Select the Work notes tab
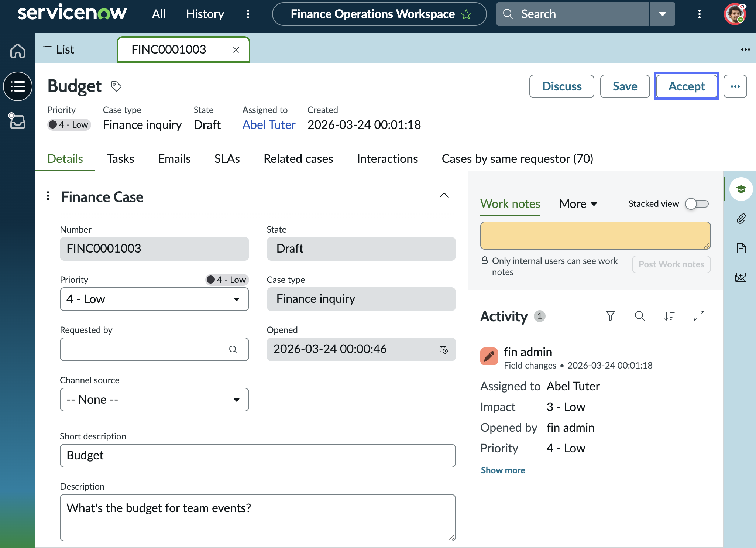Image resolution: width=756 pixels, height=548 pixels. [x=510, y=204]
